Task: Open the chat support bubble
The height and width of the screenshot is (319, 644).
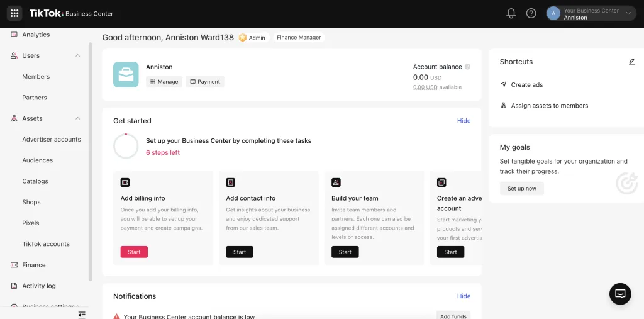Action: coord(620,294)
